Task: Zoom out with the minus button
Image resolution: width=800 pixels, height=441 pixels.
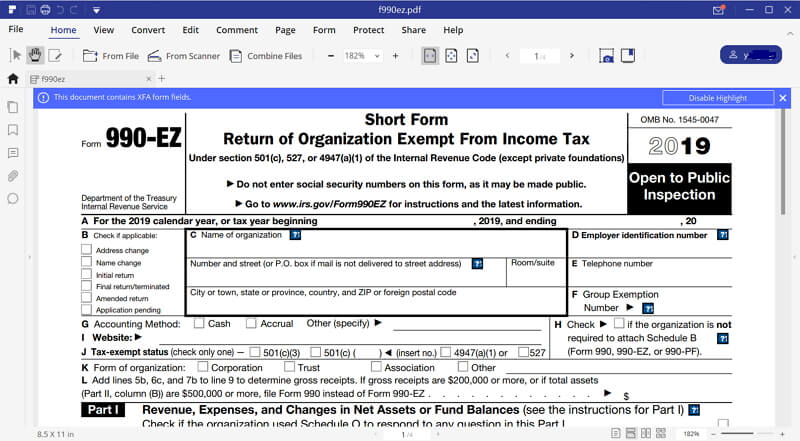Action: [331, 56]
